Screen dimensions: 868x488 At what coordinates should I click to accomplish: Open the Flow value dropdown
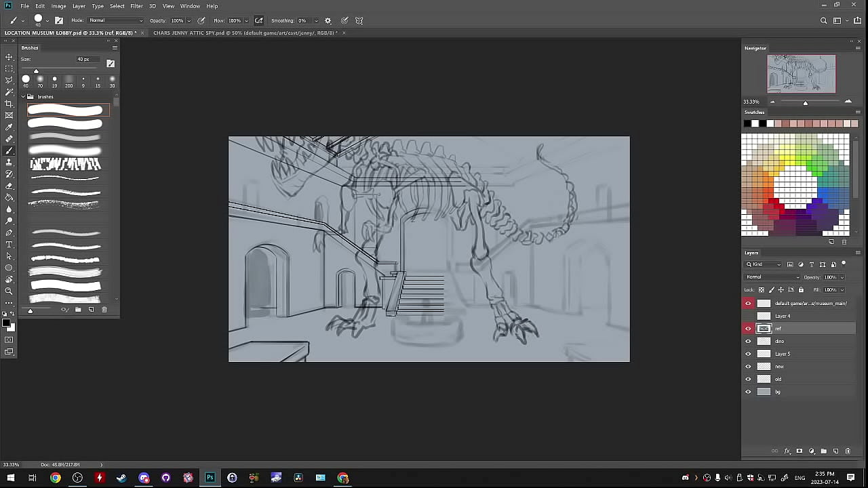point(245,20)
